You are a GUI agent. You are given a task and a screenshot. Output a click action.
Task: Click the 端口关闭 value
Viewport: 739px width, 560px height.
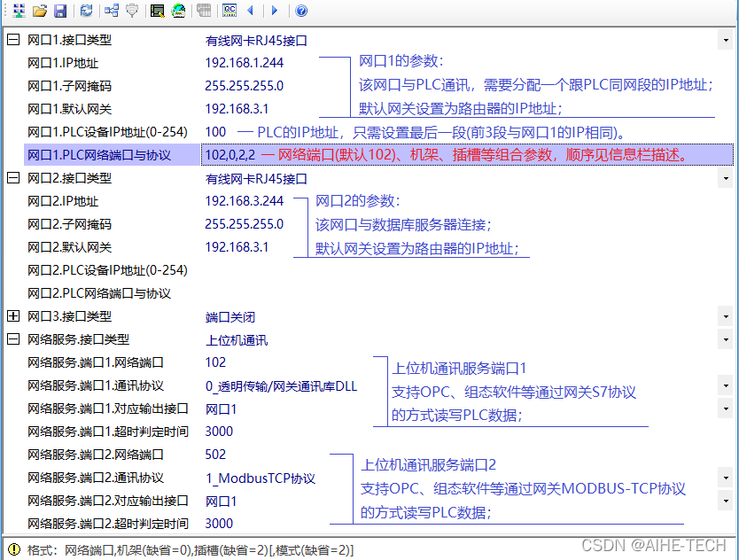(x=230, y=317)
